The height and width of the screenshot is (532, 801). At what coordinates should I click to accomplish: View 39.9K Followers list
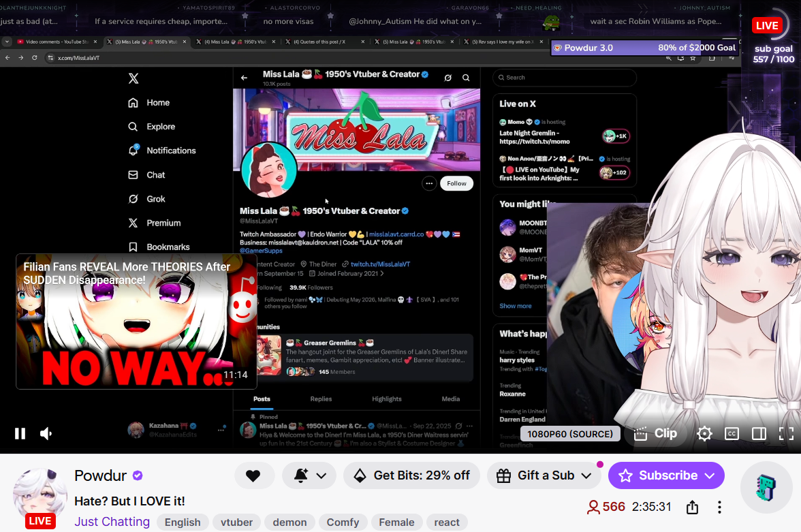click(311, 287)
